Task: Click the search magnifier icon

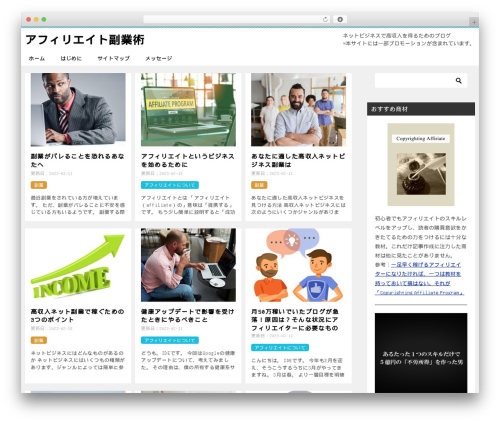Action: click(459, 81)
